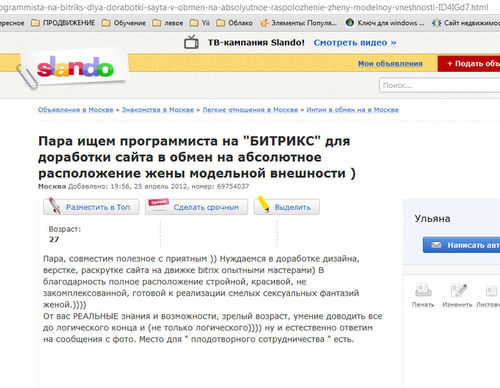Focus the Поиск search field
The image size is (500, 388).
(x=440, y=85)
